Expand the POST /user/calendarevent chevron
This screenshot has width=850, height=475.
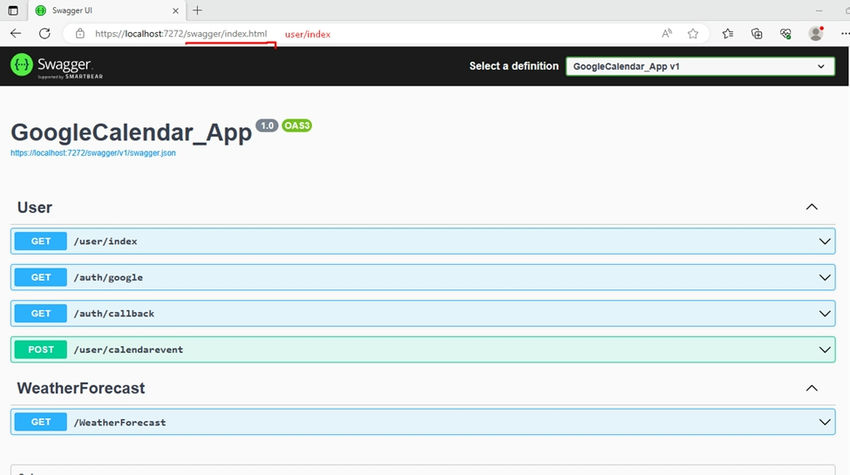point(825,350)
